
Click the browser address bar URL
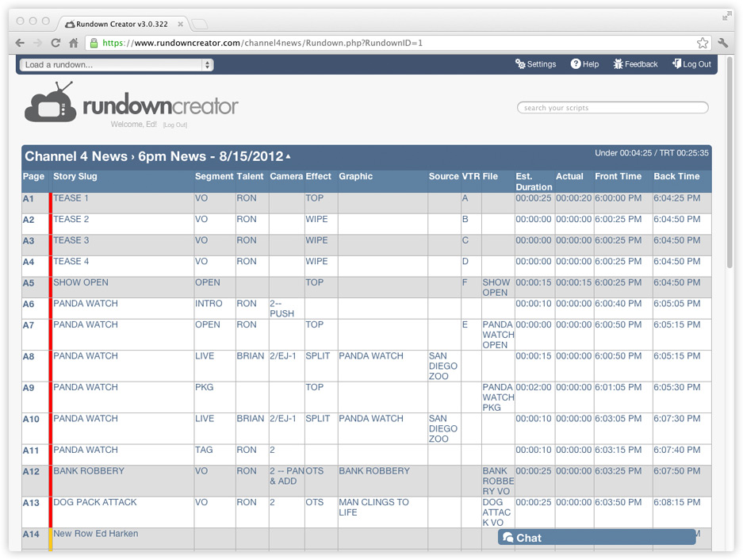click(262, 43)
